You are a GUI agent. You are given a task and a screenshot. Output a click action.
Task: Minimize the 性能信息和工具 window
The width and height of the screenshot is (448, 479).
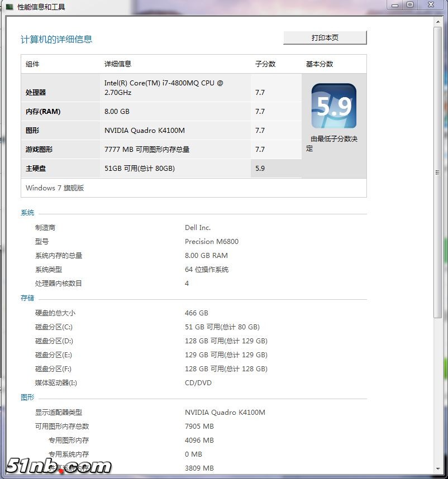tap(395, 5)
